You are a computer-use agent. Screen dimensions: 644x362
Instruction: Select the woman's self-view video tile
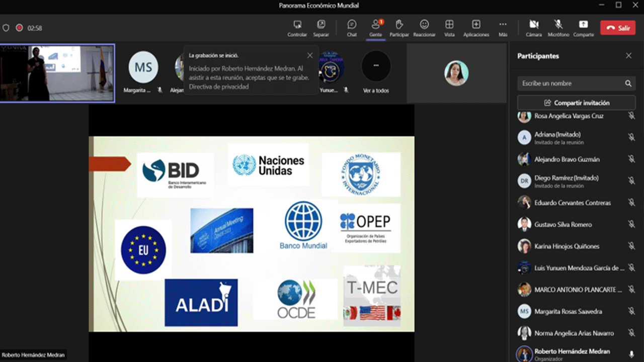click(456, 73)
